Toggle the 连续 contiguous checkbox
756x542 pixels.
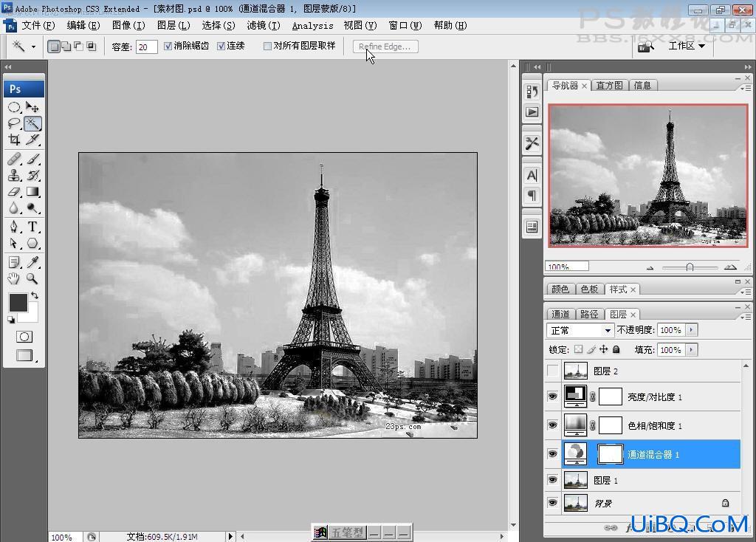(x=221, y=46)
